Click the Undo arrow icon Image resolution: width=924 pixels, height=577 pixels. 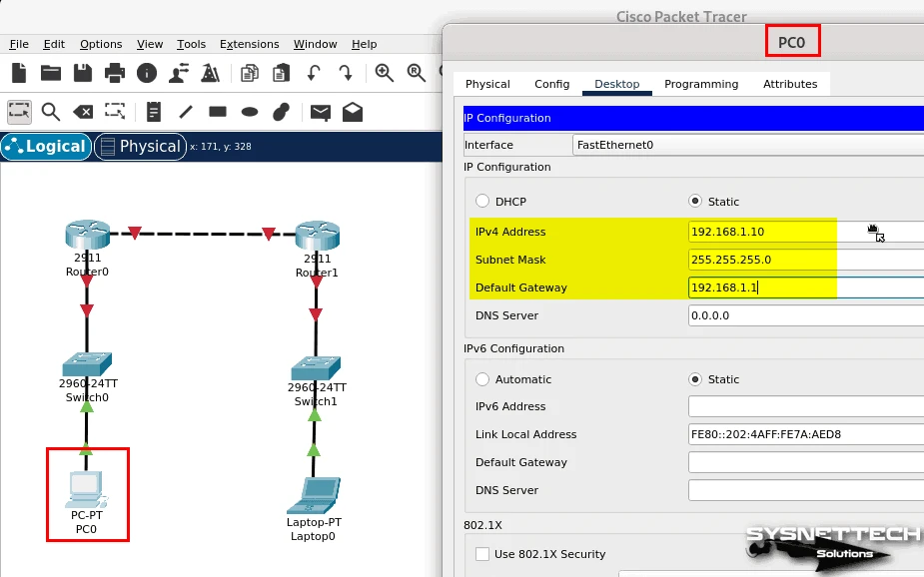click(x=313, y=72)
